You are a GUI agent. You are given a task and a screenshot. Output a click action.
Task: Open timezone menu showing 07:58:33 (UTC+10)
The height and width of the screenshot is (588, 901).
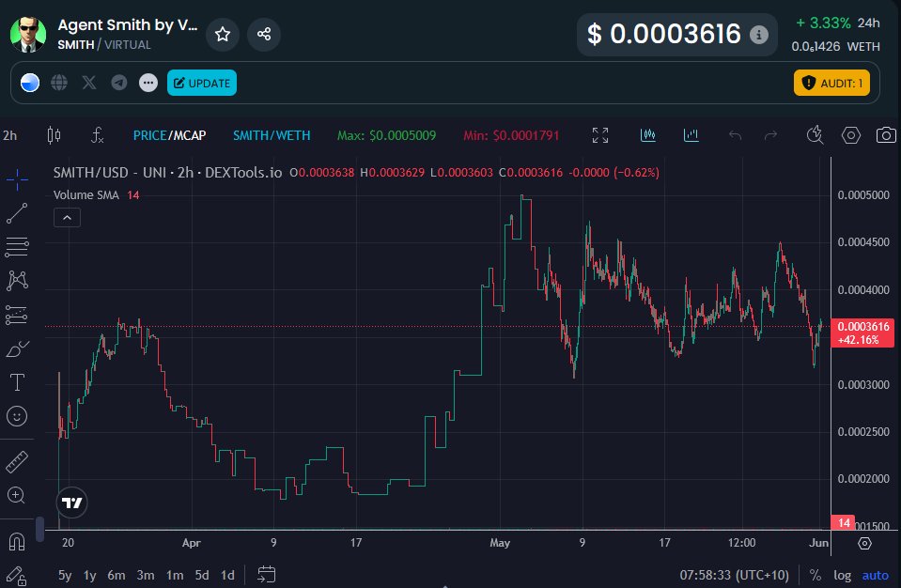click(x=734, y=575)
